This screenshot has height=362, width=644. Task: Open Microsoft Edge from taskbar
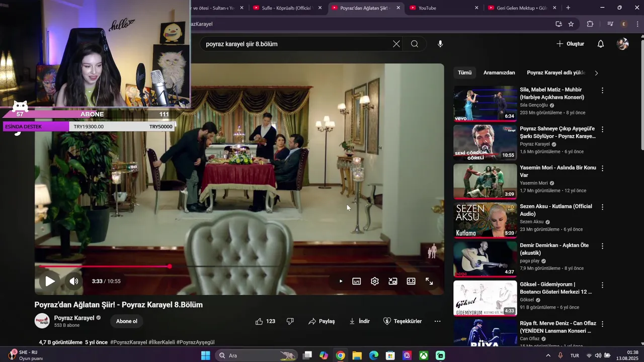click(373, 355)
